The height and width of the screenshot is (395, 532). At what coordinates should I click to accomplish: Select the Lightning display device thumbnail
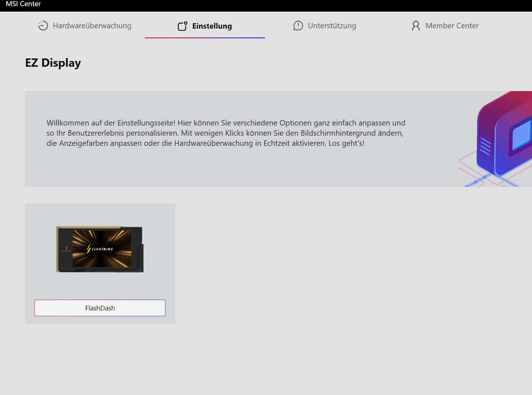click(x=100, y=249)
